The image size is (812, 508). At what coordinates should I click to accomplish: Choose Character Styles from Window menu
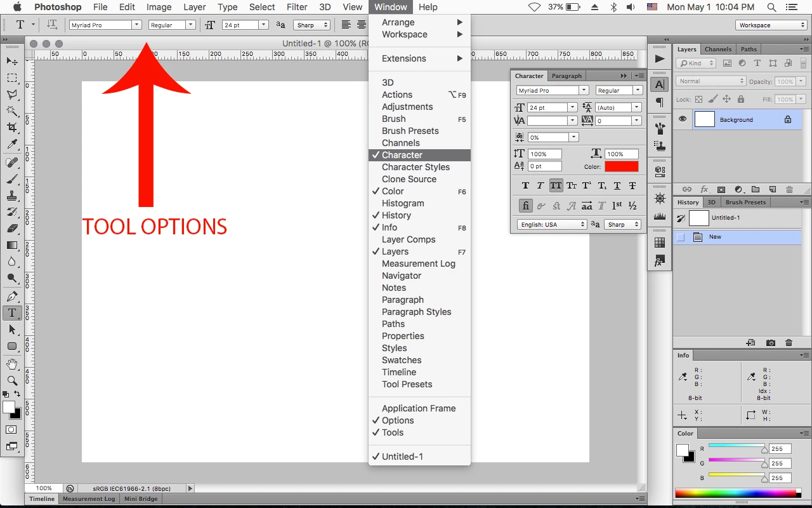pos(416,167)
